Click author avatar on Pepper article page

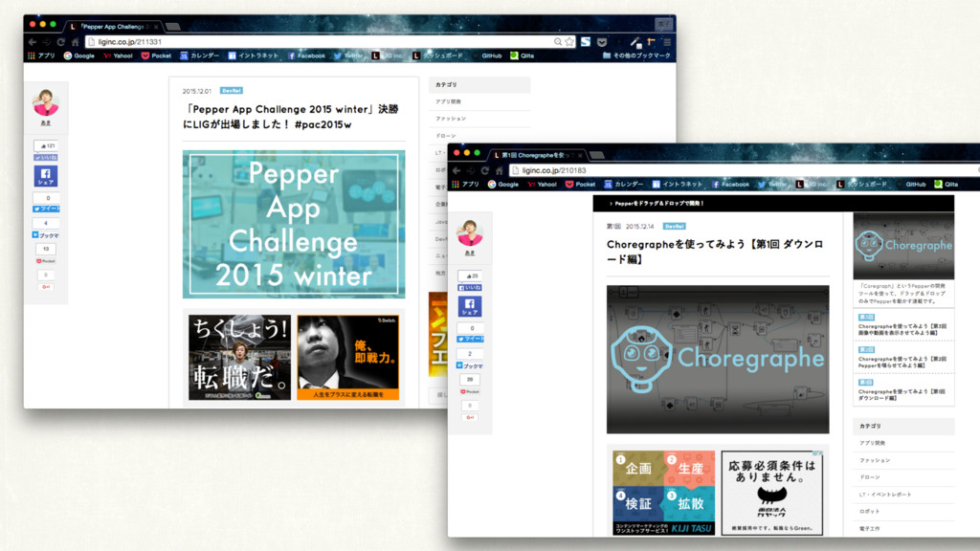pos(46,103)
